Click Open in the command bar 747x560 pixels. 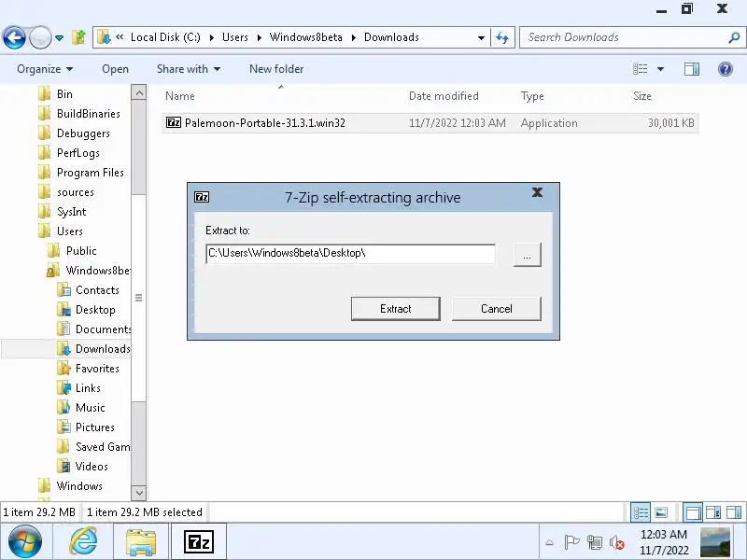coord(115,69)
